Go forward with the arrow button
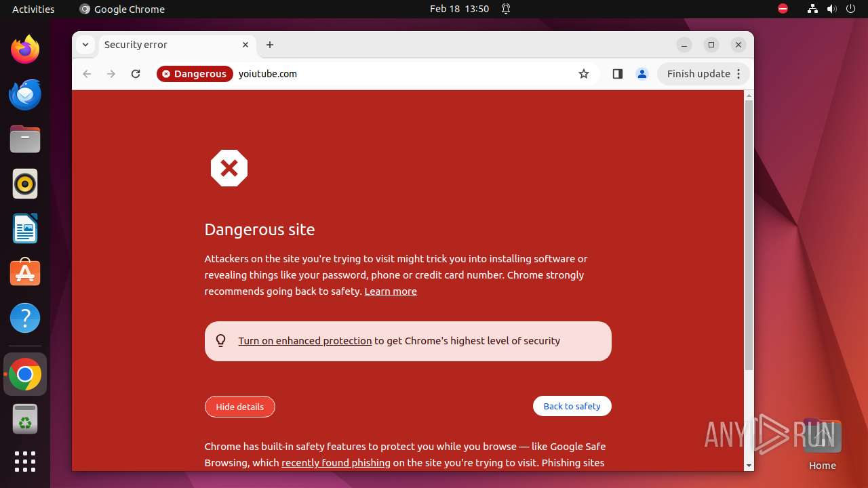Image resolution: width=868 pixels, height=488 pixels. click(111, 74)
